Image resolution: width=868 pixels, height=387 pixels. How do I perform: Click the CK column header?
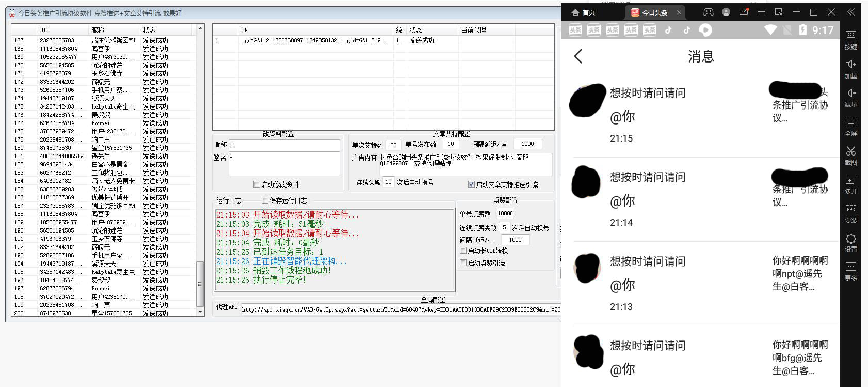(316, 30)
